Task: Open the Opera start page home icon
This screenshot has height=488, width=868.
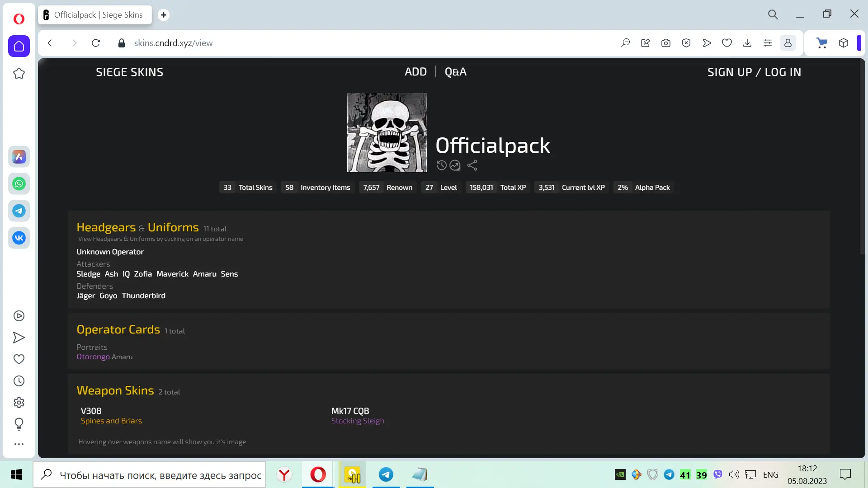Action: pos(19,46)
